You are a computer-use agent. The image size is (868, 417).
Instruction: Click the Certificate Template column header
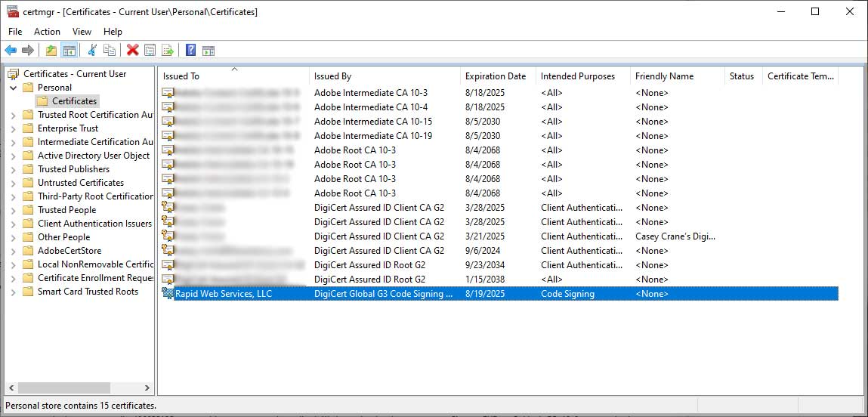coord(801,76)
